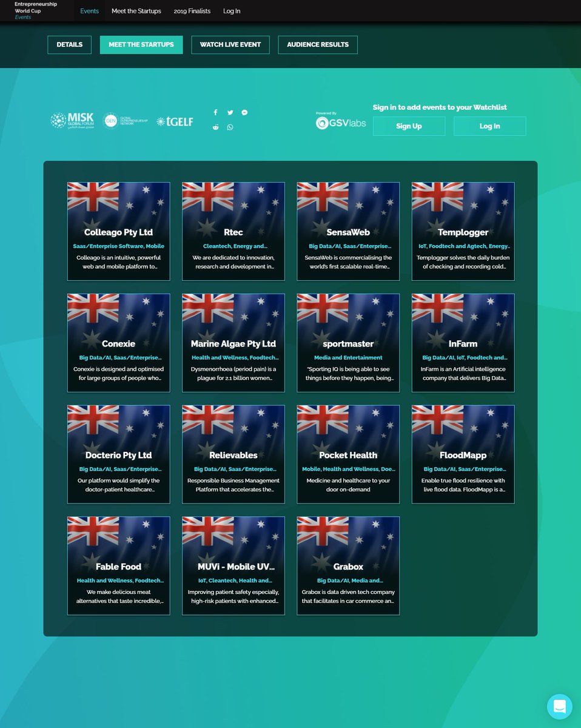This screenshot has width=581, height=728.
Task: Open the WATCH LIVE EVENT tab
Action: [x=230, y=44]
